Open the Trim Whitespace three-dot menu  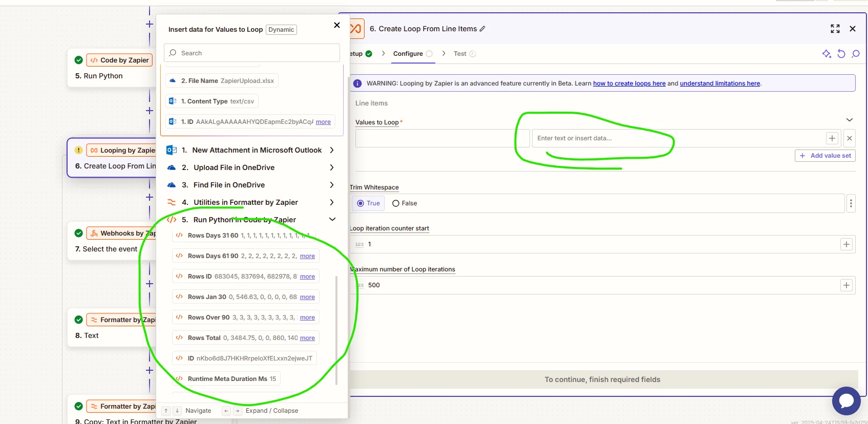(x=851, y=203)
